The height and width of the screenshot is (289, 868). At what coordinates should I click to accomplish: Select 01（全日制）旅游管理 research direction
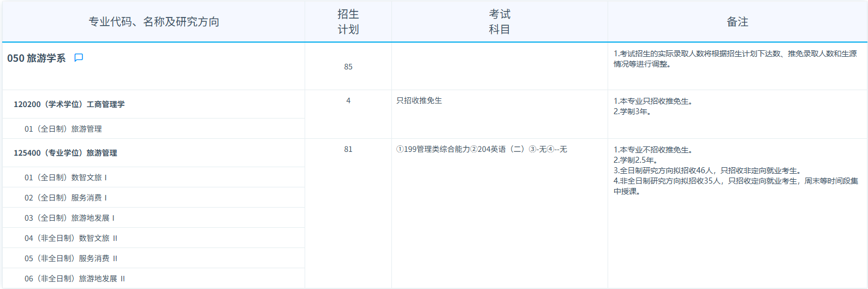pos(63,129)
